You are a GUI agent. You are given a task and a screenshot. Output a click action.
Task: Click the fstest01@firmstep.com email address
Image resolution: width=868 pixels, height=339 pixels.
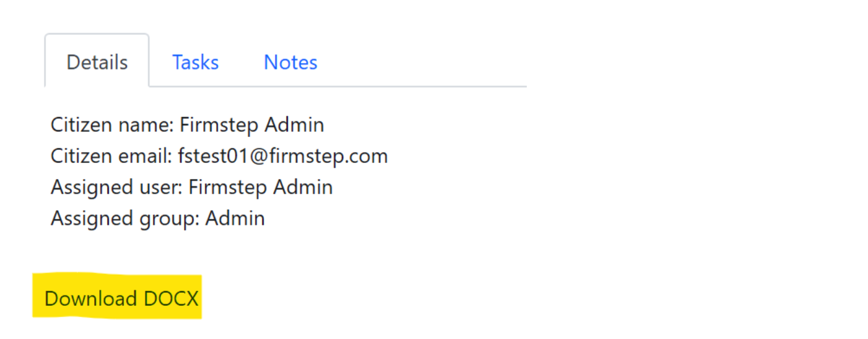coord(282,156)
